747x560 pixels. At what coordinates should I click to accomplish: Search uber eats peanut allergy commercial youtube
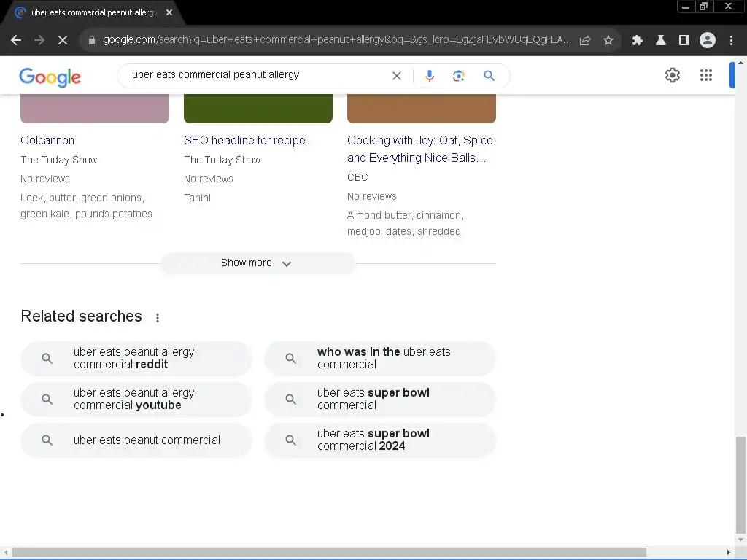point(136,400)
